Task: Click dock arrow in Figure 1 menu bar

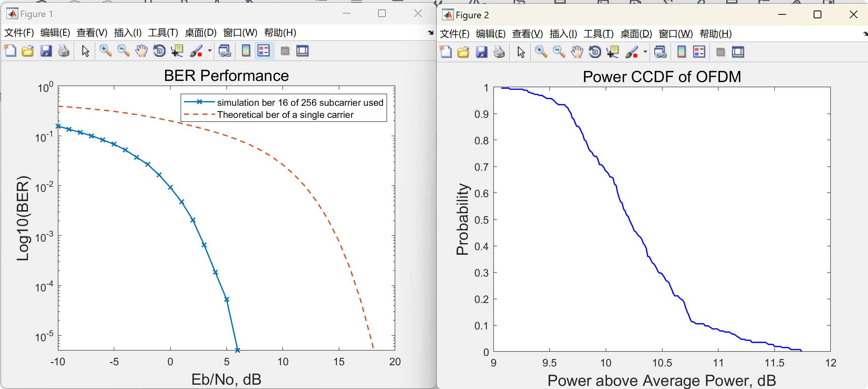Action: pyautogui.click(x=431, y=33)
